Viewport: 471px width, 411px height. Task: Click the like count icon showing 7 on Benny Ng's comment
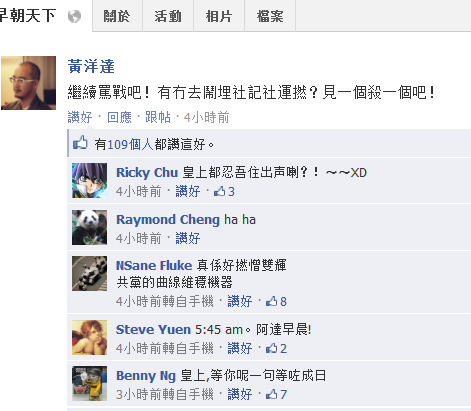pos(271,394)
